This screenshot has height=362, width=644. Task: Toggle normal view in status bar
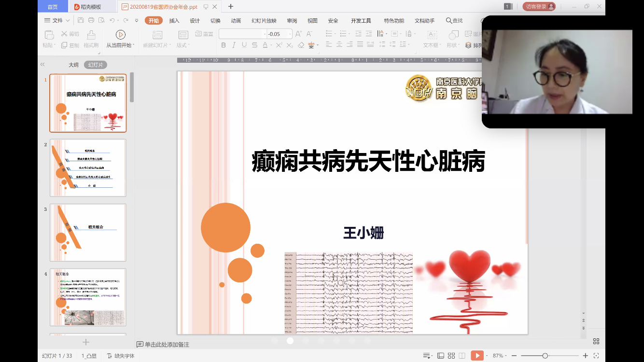click(441, 356)
